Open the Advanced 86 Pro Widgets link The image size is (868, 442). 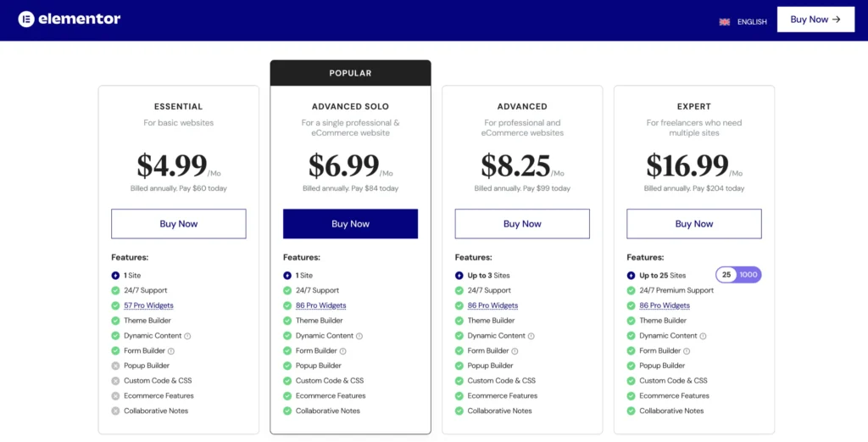(x=492, y=305)
